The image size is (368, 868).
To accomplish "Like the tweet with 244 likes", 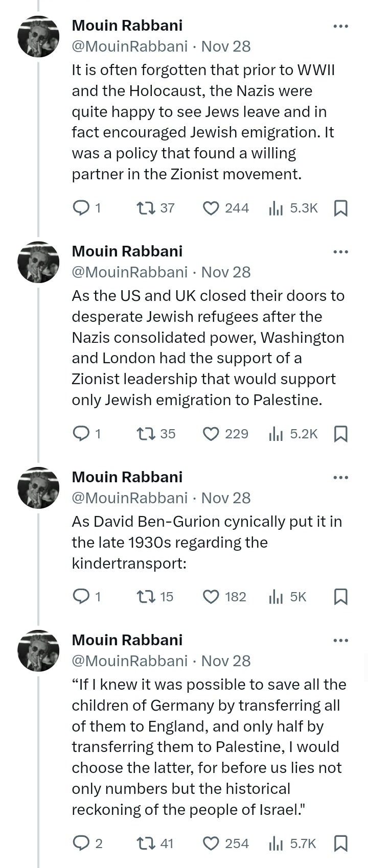I will (211, 208).
